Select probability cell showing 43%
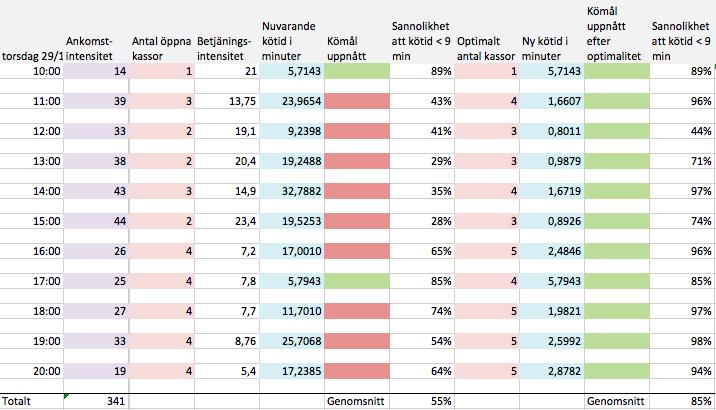The height and width of the screenshot is (410, 716). click(422, 101)
